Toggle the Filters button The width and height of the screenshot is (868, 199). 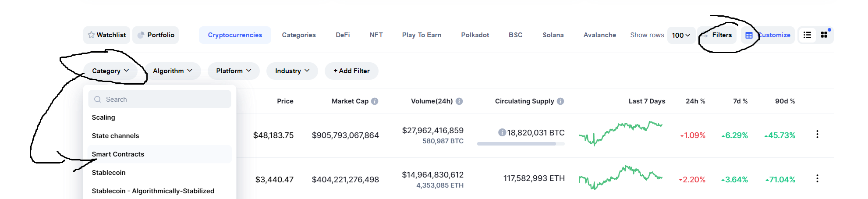click(x=717, y=35)
